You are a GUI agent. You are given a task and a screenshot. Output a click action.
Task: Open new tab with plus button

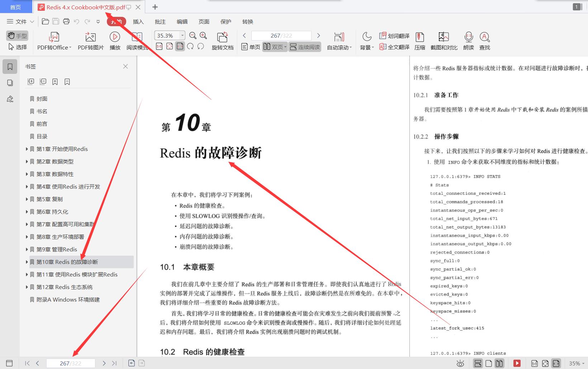[155, 7]
